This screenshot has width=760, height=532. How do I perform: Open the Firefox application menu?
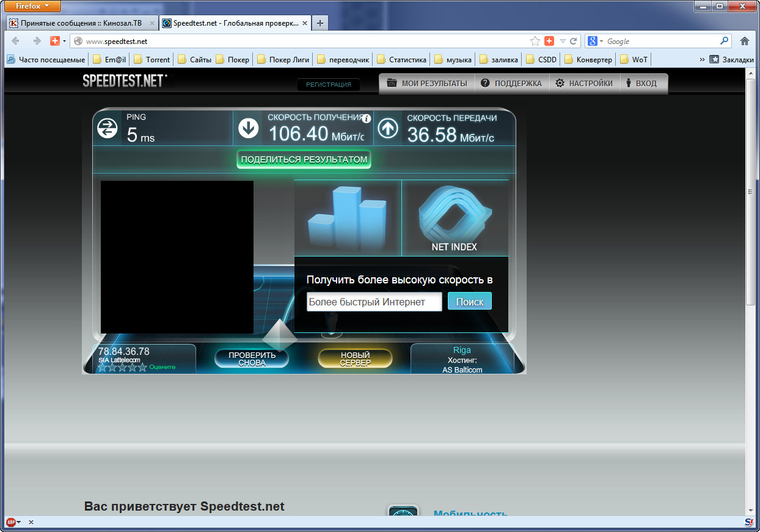pos(33,6)
